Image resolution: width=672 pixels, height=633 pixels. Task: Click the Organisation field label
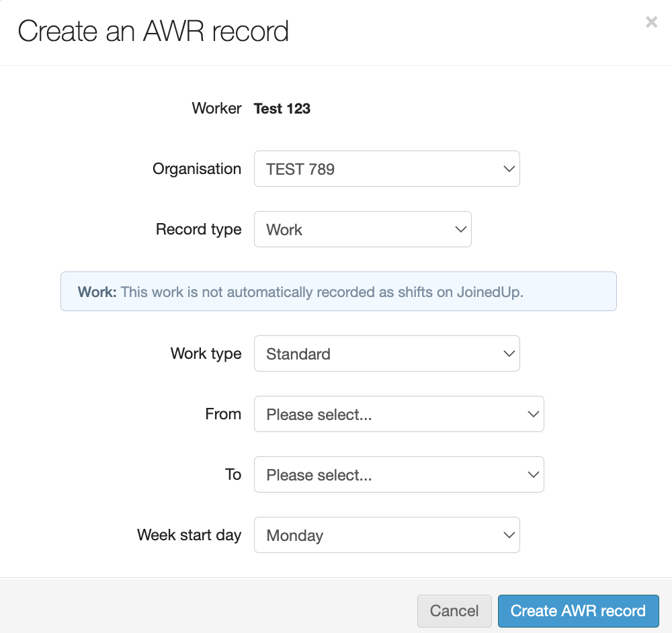pos(197,169)
